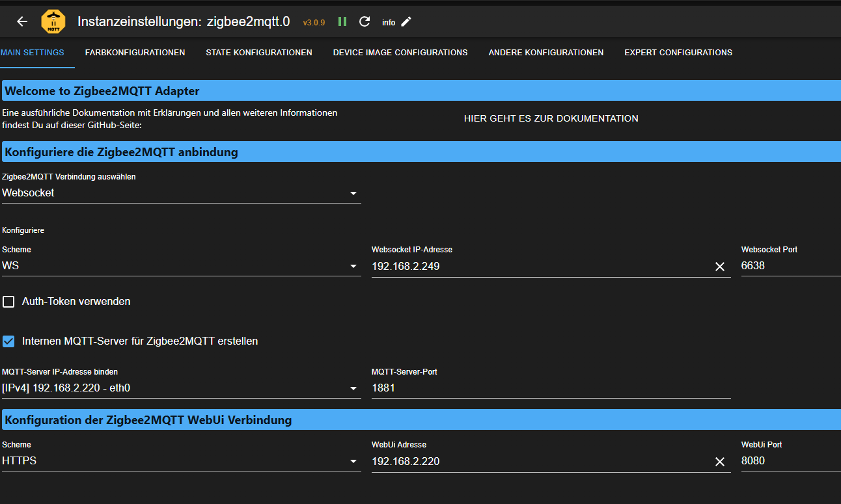Enable Auth-Token verwenden checkbox
Image resolution: width=841 pixels, height=504 pixels.
[9, 302]
